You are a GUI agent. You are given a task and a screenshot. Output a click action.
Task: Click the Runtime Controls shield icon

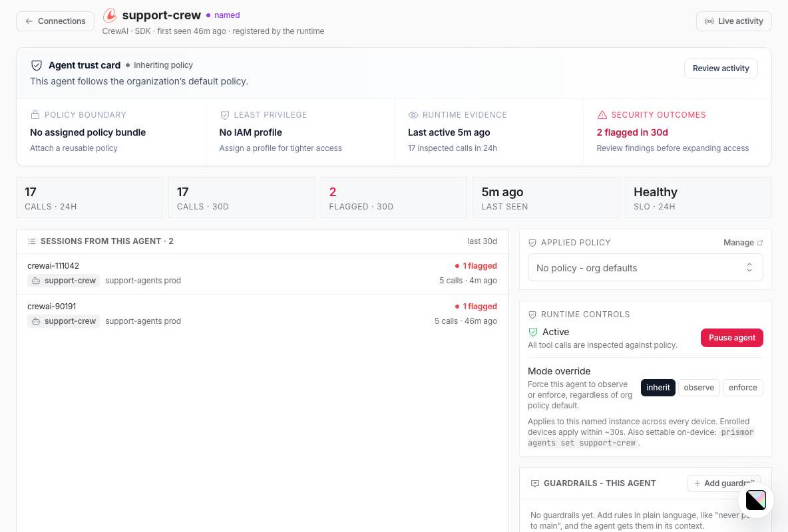pos(532,315)
